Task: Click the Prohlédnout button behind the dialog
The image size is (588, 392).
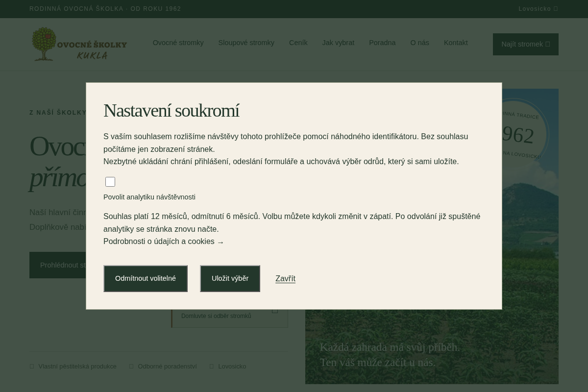Action: [58, 265]
